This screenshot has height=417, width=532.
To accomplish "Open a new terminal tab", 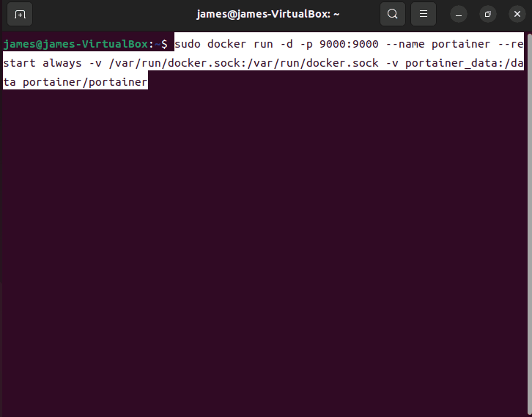I will pos(20,14).
